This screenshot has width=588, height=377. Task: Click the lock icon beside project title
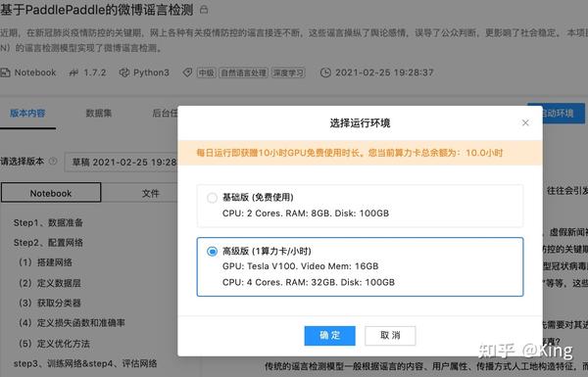point(204,10)
